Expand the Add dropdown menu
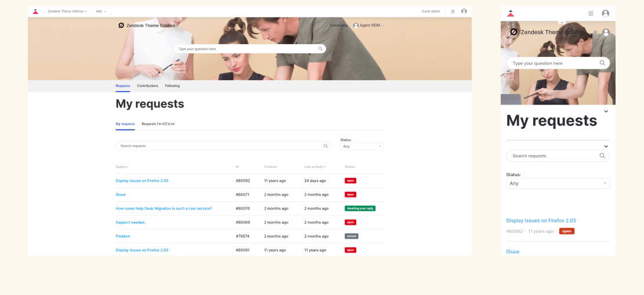The image size is (644, 295). click(100, 12)
